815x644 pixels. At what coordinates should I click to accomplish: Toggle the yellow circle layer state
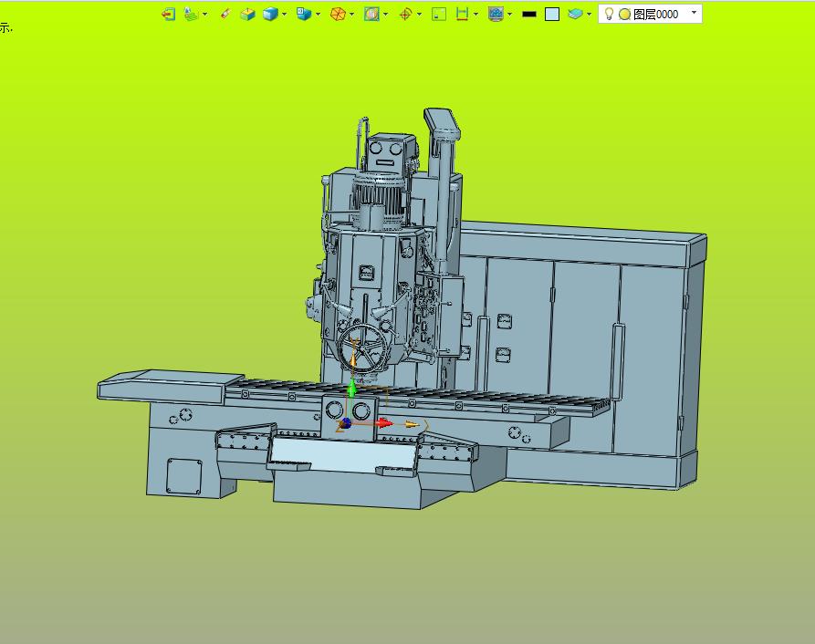tap(625, 15)
